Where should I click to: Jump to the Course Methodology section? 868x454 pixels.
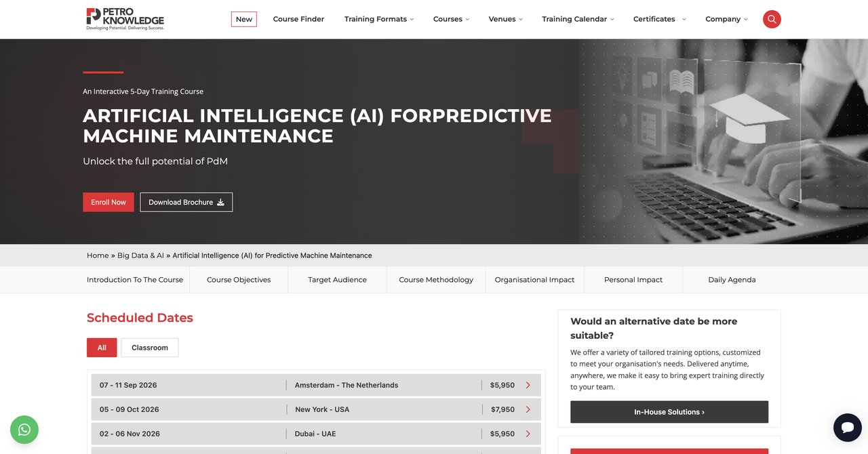pos(436,280)
